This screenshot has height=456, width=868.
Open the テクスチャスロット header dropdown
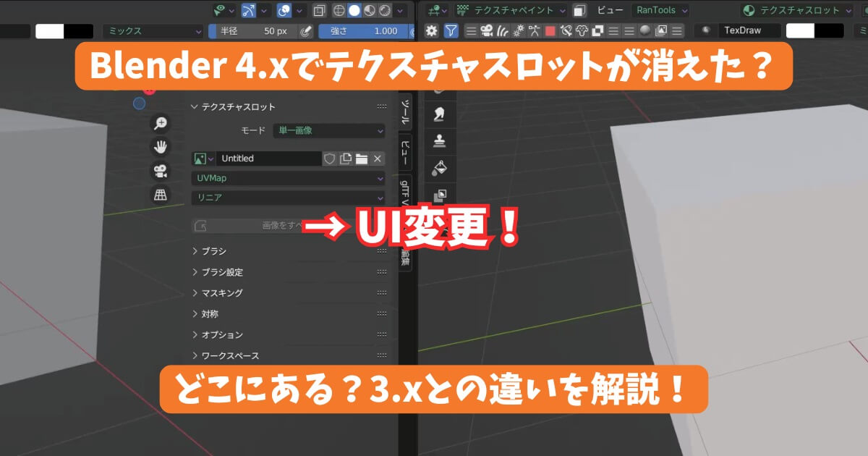[796, 10]
